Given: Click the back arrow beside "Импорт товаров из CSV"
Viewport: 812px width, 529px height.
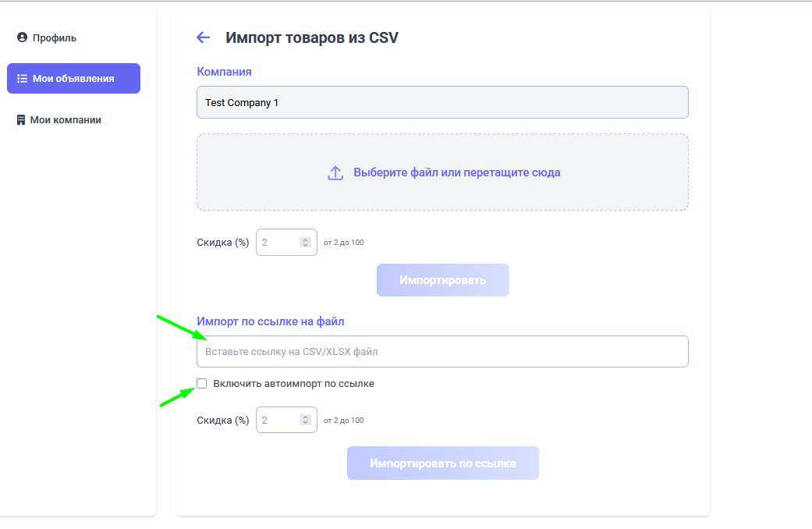Looking at the screenshot, I should coord(203,37).
